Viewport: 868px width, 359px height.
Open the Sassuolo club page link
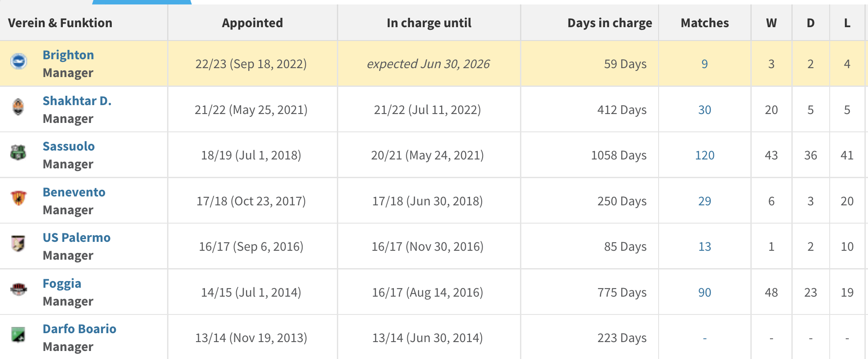[69, 146]
